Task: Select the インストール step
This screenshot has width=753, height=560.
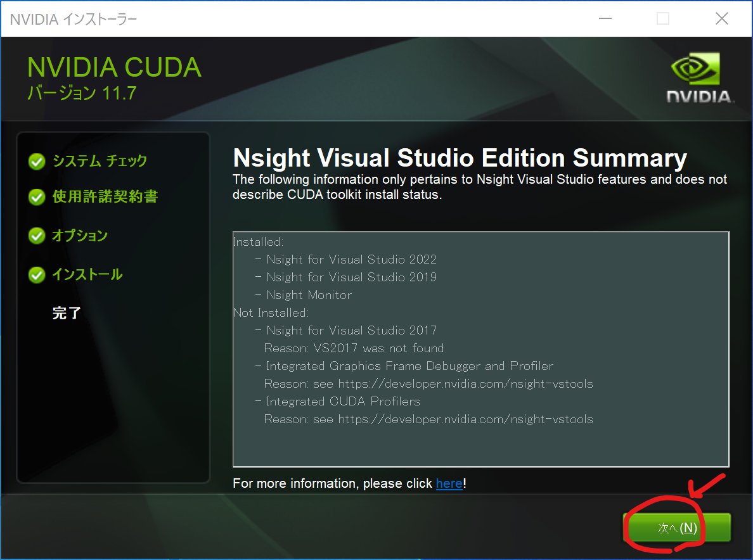Action: click(87, 274)
